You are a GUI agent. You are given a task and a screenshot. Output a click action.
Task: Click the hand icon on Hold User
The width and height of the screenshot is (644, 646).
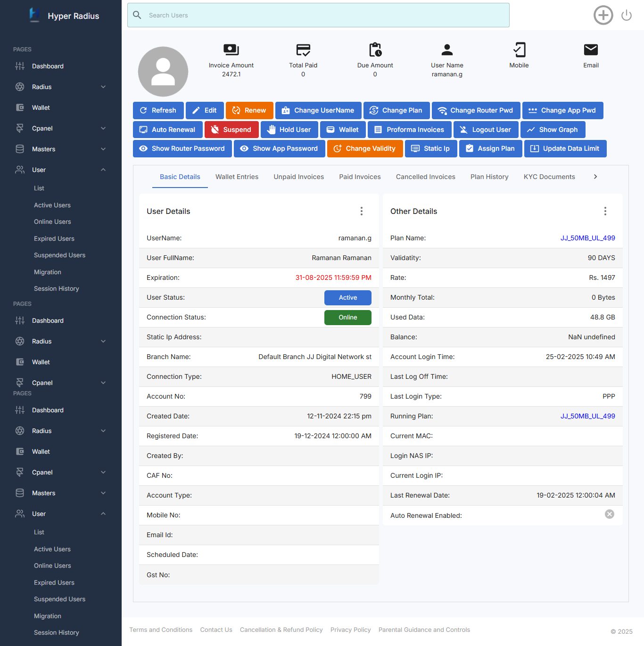point(271,130)
